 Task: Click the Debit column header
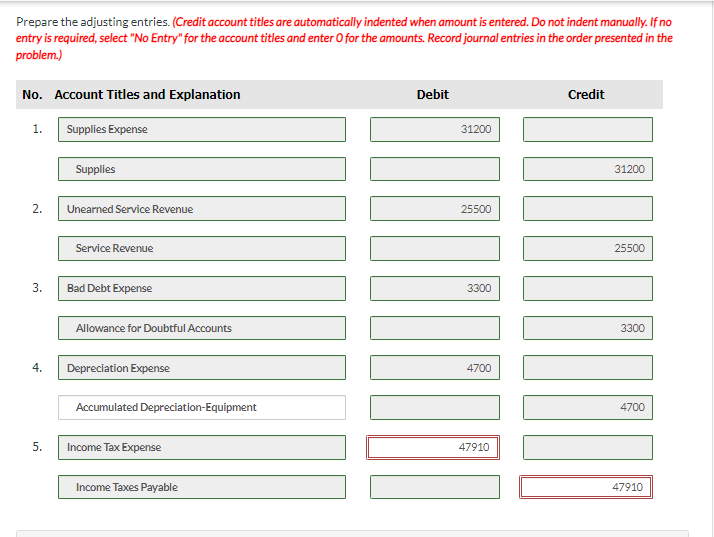(433, 94)
